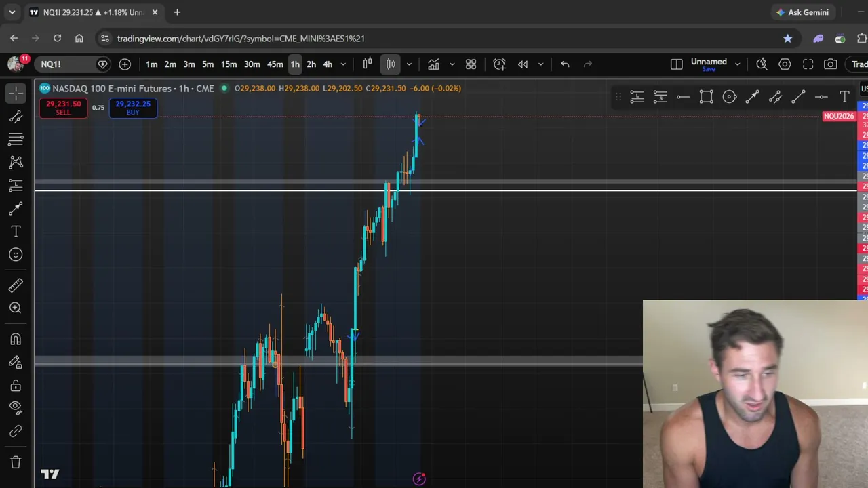Expand the indicators favorites dropdown
Image resolution: width=868 pixels, height=488 pixels.
pos(452,64)
